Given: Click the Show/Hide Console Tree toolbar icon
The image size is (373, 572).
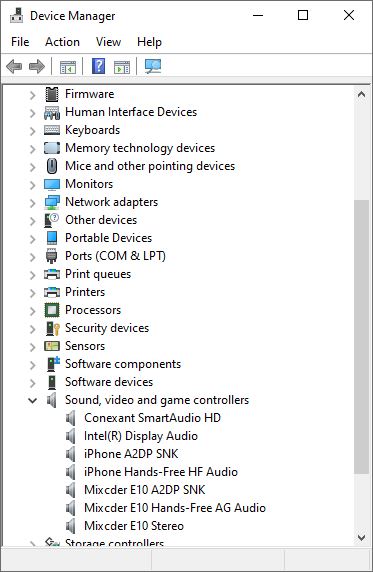Looking at the screenshot, I should click(68, 67).
